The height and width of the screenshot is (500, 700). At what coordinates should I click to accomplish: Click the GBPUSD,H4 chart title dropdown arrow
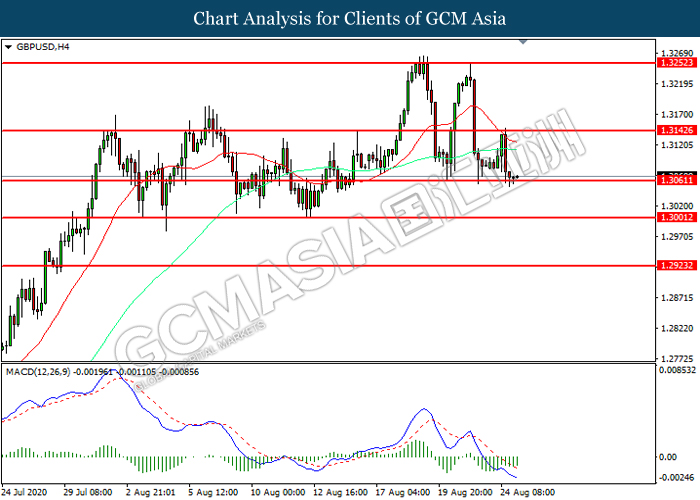tap(8, 47)
